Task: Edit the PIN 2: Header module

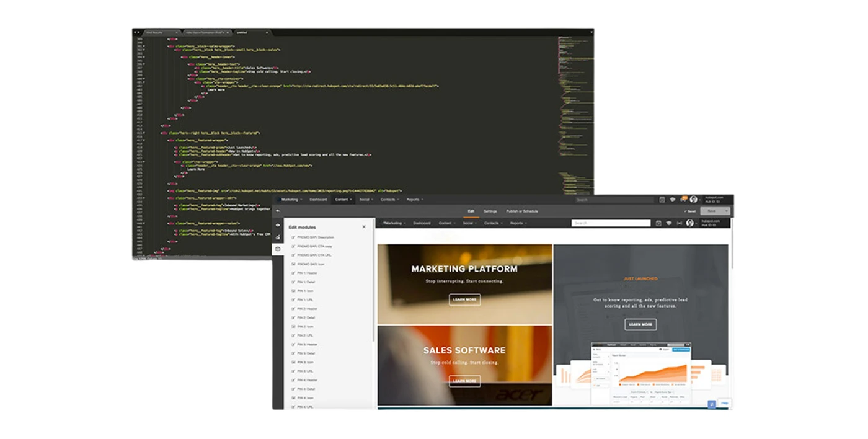Action: coord(304,309)
